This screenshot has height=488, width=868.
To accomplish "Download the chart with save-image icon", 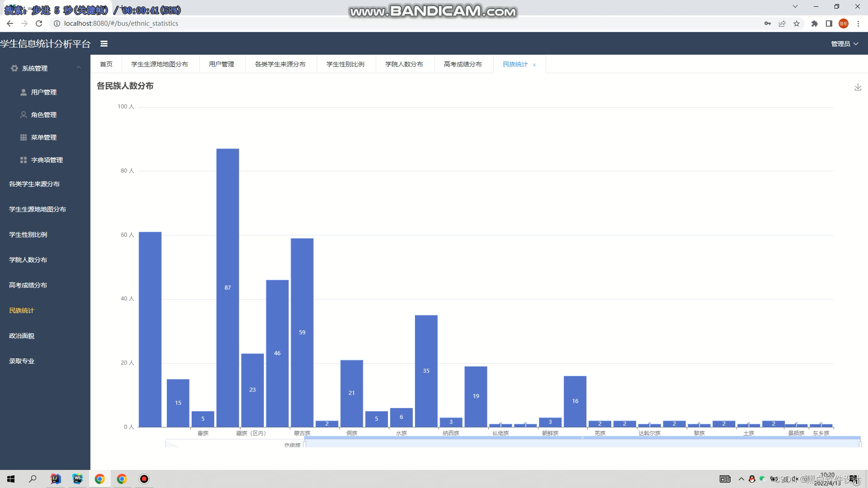I will 858,87.
